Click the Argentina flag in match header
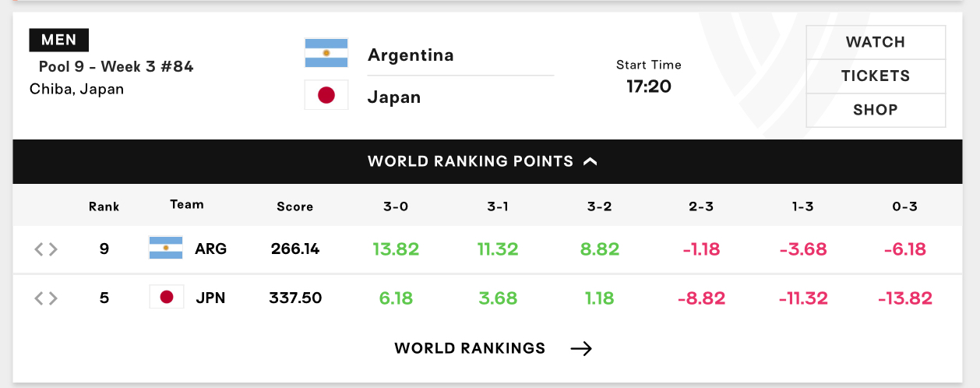This screenshot has width=980, height=388. click(326, 53)
